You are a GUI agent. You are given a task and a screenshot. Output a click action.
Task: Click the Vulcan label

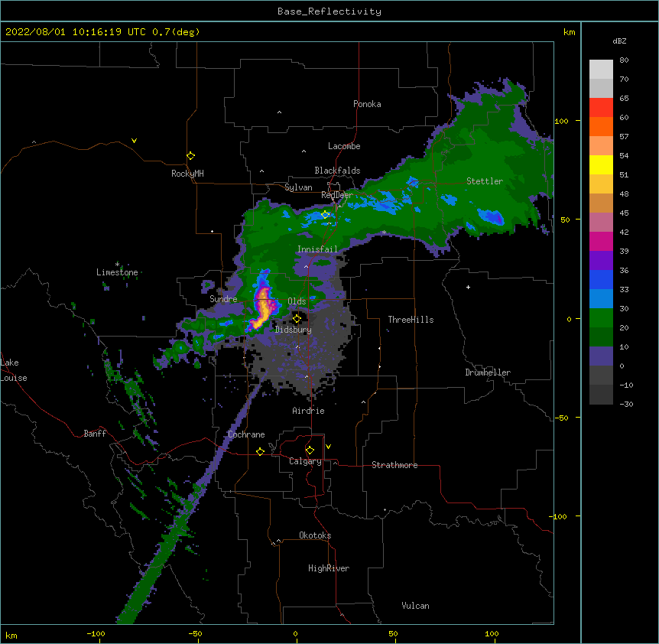415,606
